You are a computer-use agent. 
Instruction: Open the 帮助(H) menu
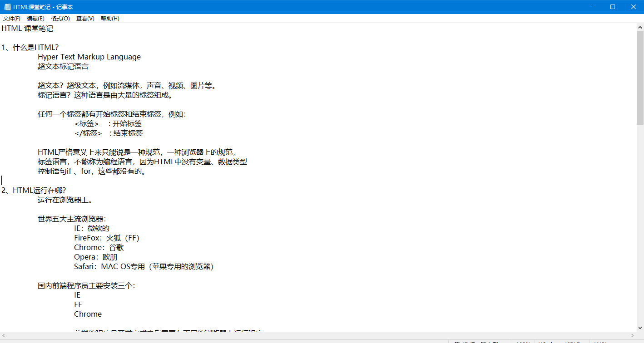click(x=110, y=19)
